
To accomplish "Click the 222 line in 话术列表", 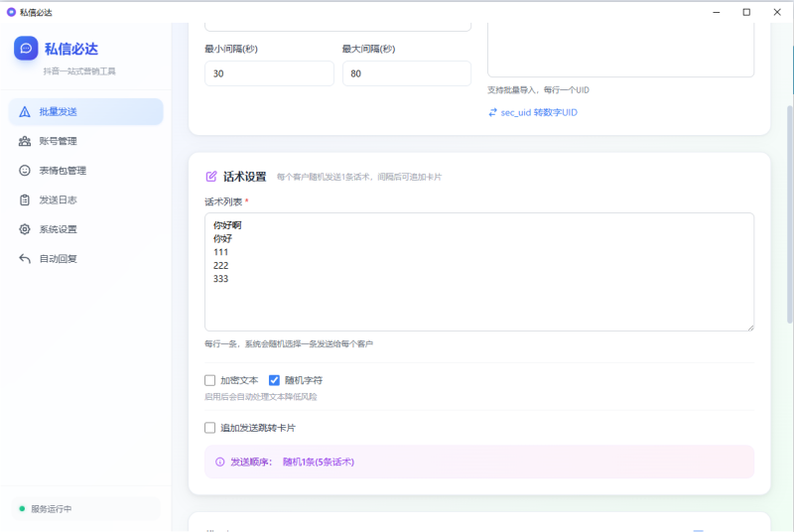I will [220, 265].
